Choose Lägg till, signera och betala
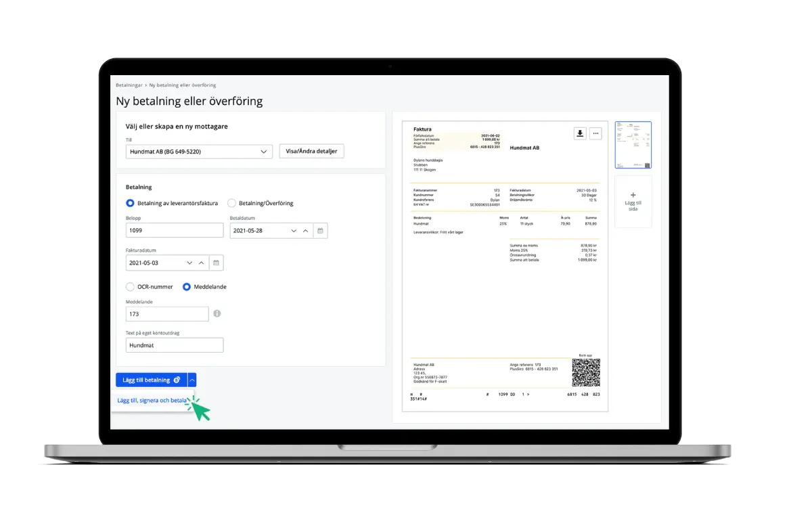The width and height of the screenshot is (812, 511). click(152, 401)
